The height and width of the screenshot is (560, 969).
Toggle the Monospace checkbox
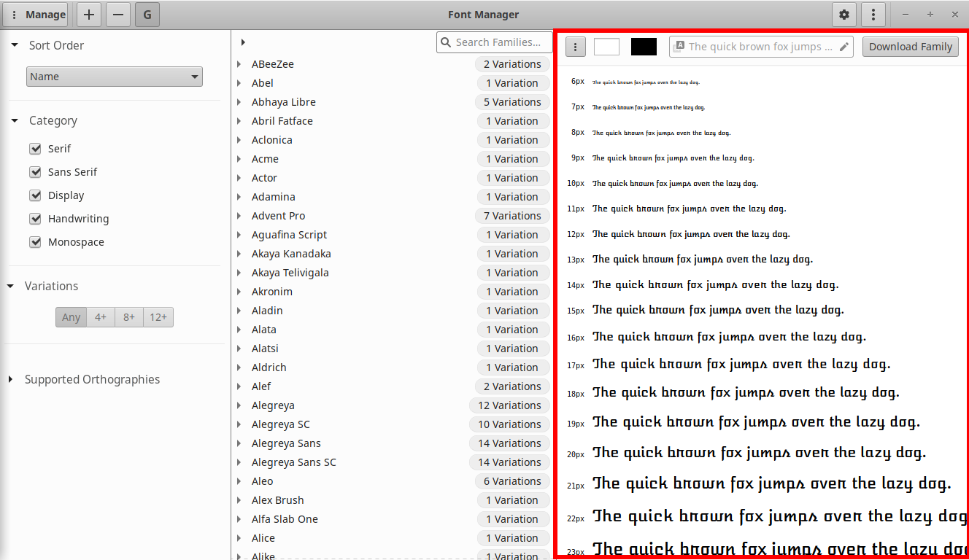(x=35, y=242)
